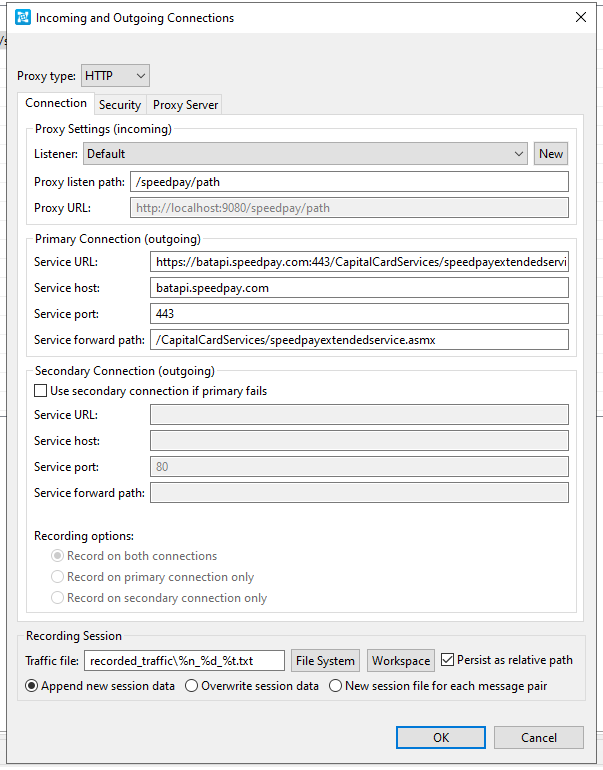Click the Secondary Connection (outgoing) group label
The height and width of the screenshot is (770, 603).
pos(125,371)
